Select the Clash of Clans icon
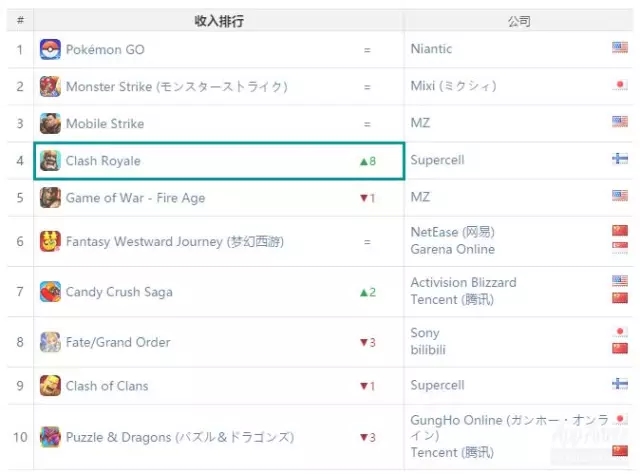The height and width of the screenshot is (474, 640). pos(50,386)
